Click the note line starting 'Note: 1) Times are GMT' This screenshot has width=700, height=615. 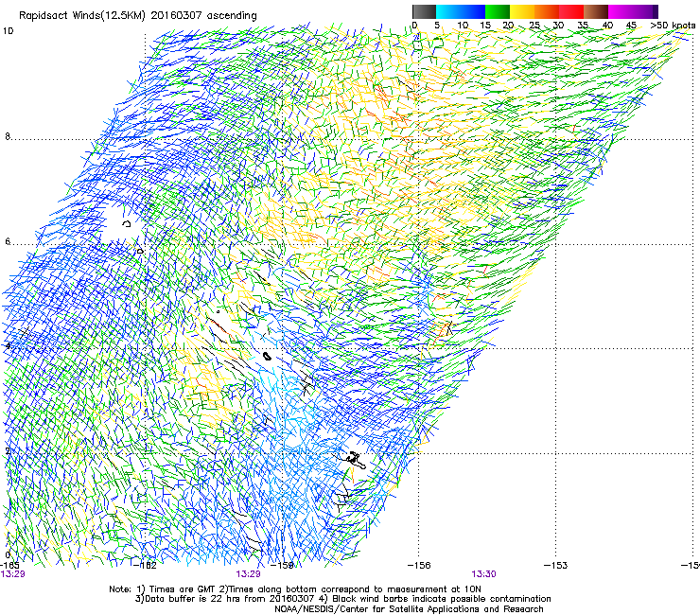295,589
